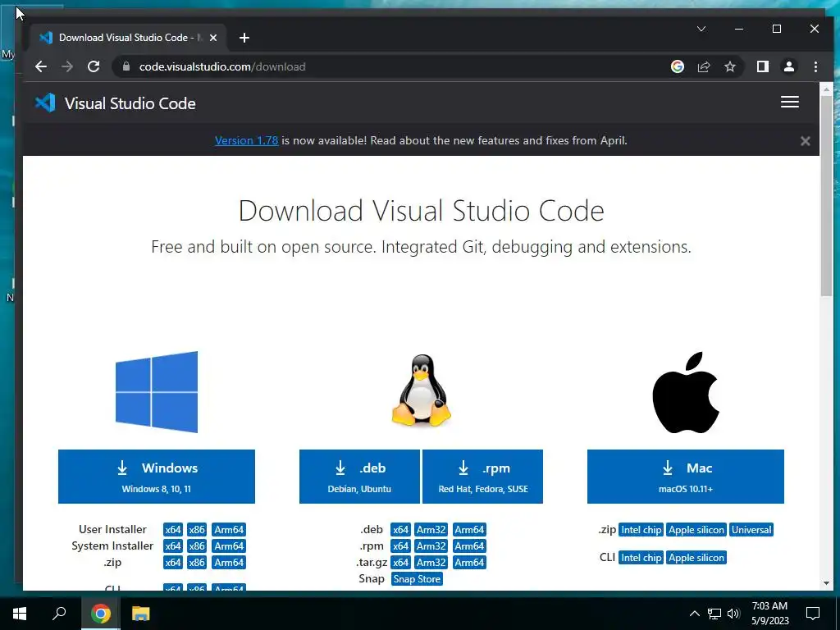Screen dimensions: 840x630
Task: Click the Chrome taskbar icon
Action: click(x=100, y=614)
